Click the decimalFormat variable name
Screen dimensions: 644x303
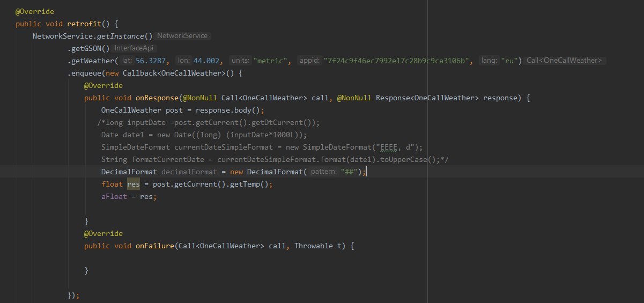pyautogui.click(x=189, y=172)
